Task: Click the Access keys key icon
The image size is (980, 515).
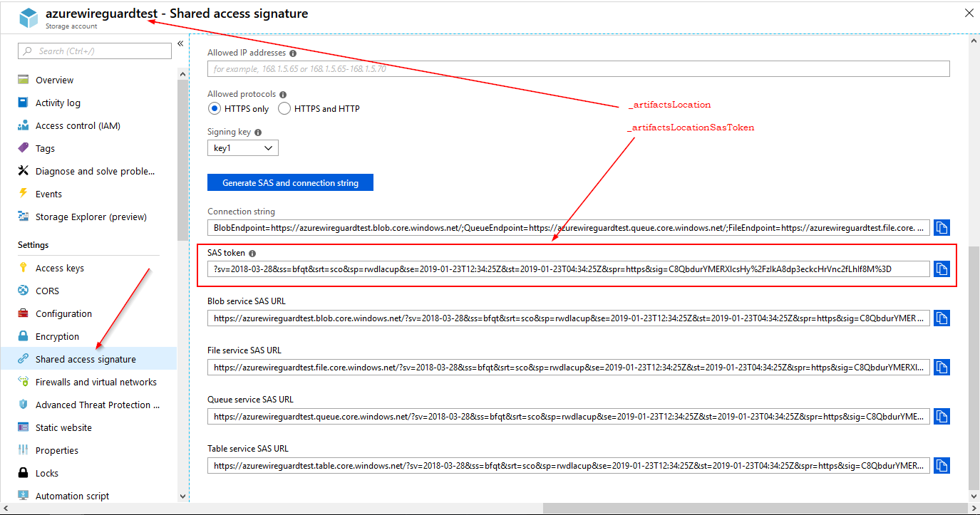Action: coord(23,268)
